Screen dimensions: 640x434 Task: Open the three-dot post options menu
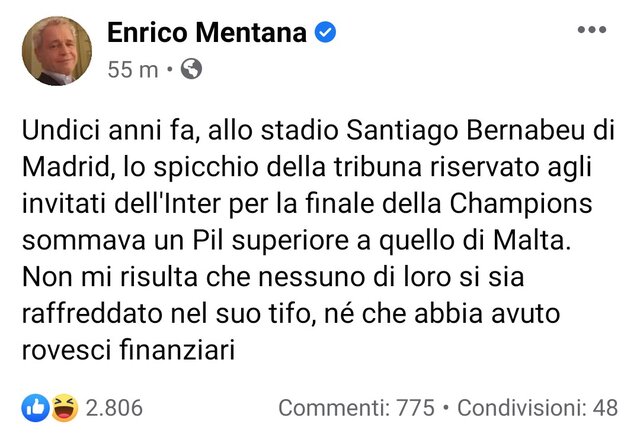(592, 29)
